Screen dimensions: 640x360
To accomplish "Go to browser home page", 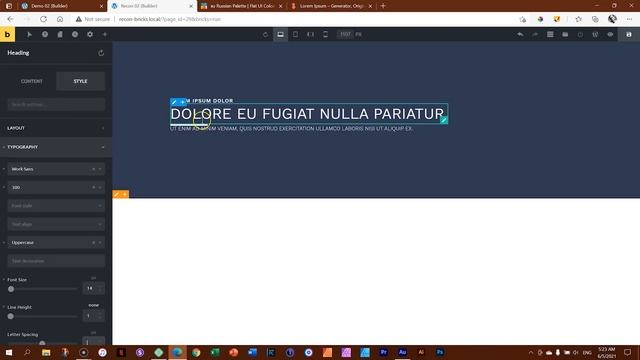I will (x=60, y=19).
